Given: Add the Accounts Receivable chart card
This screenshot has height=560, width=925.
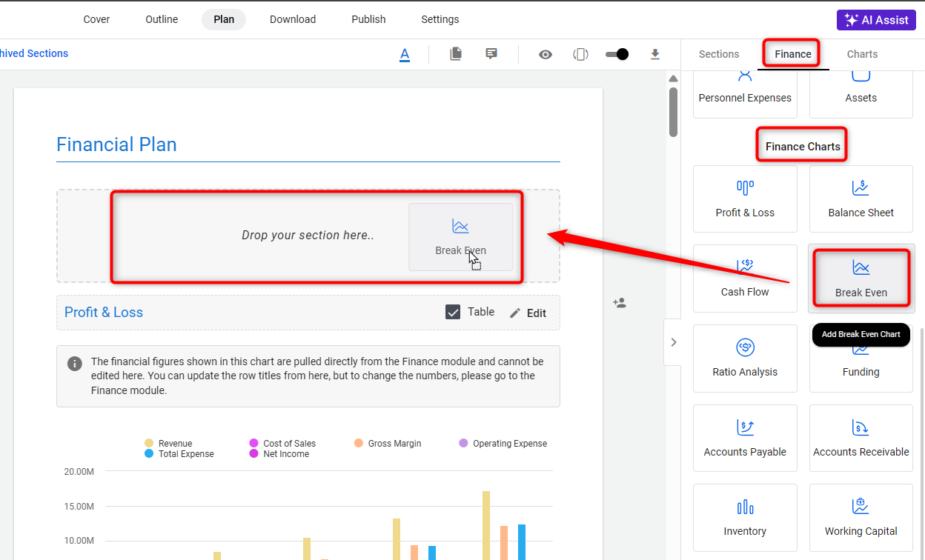Looking at the screenshot, I should point(861,438).
